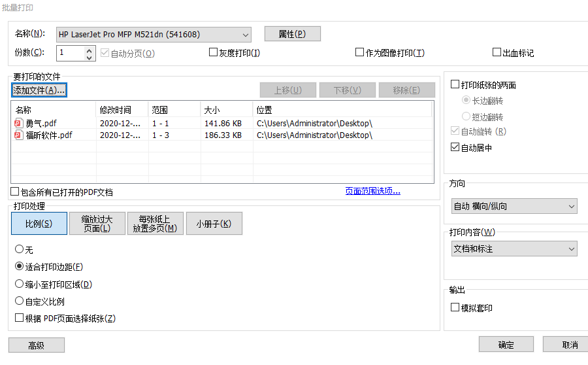Click the 位置 column header
Viewport: 588px width, 365px height.
(342, 110)
